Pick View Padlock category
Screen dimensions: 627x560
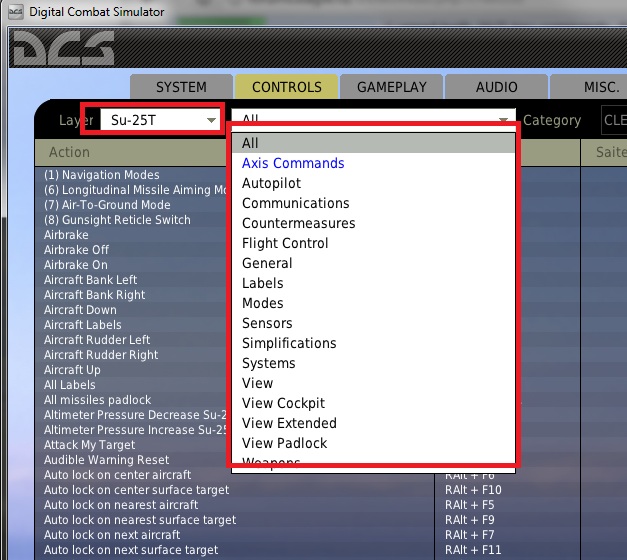click(x=373, y=443)
